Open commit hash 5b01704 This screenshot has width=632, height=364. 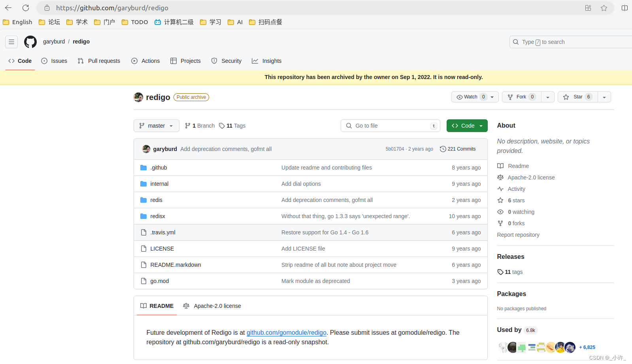(395, 149)
